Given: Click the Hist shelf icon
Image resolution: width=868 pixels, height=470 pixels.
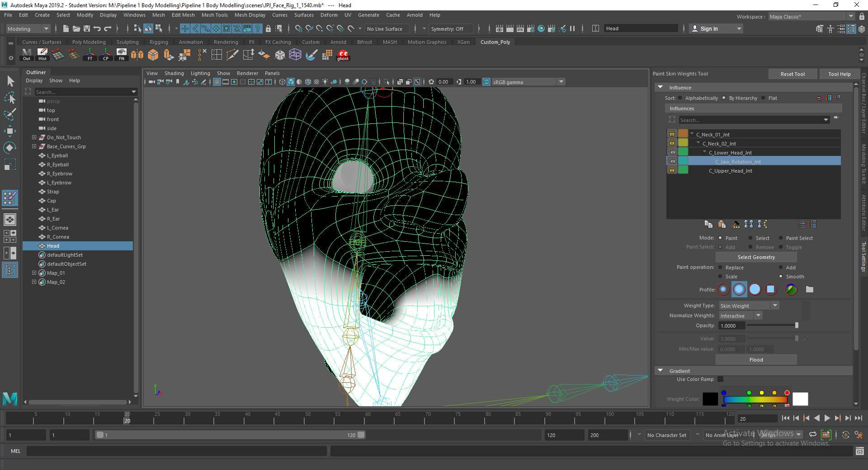Looking at the screenshot, I should [x=42, y=55].
